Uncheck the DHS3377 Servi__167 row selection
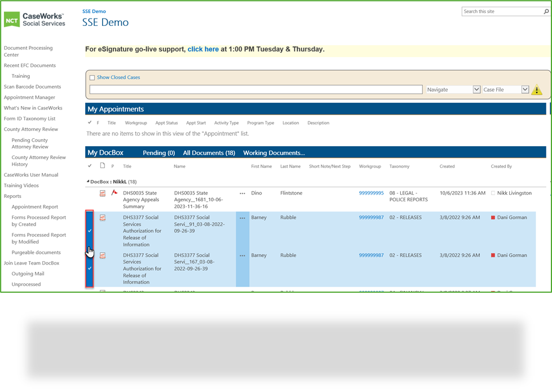The image size is (552, 392). pos(90,268)
